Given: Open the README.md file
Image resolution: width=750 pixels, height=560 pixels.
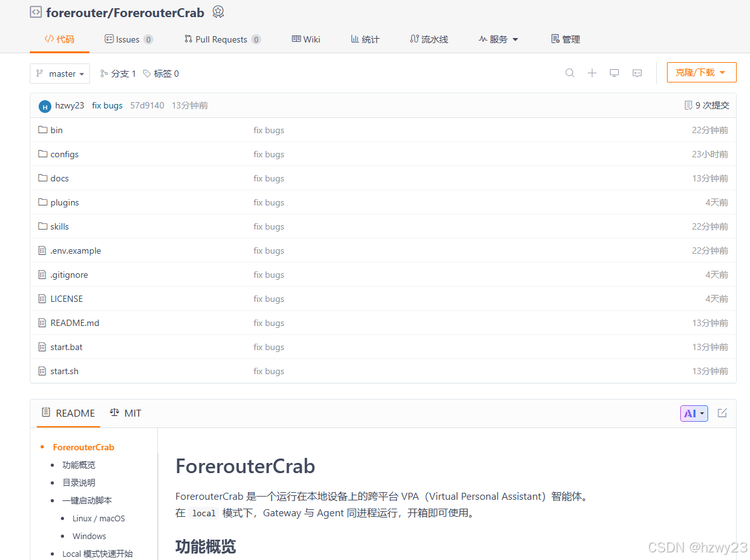Looking at the screenshot, I should 75,323.
